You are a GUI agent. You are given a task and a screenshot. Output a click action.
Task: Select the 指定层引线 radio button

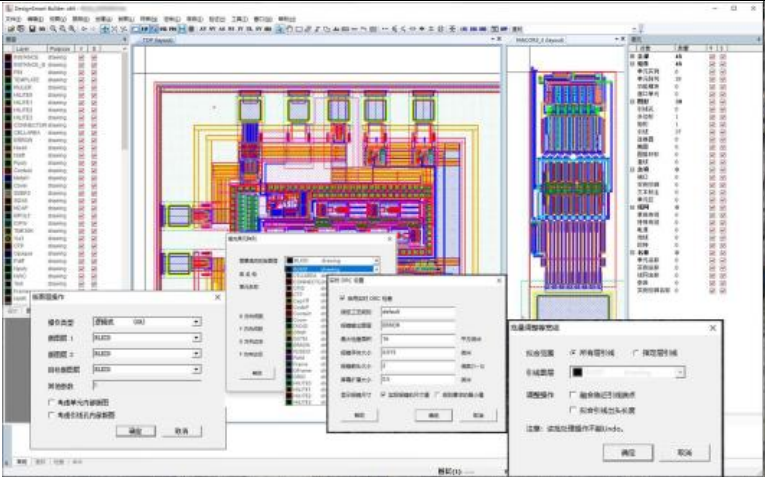(637, 353)
